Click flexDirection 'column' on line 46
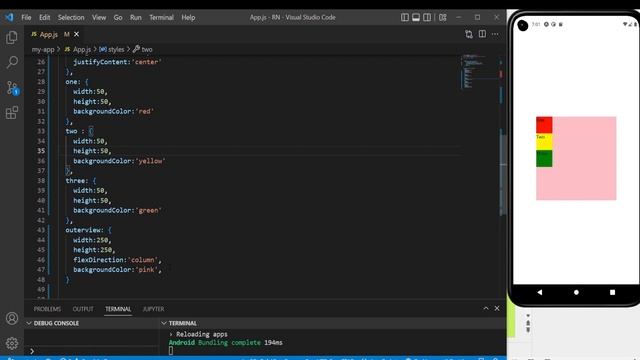Viewport: 640px width, 360px height. click(142, 260)
